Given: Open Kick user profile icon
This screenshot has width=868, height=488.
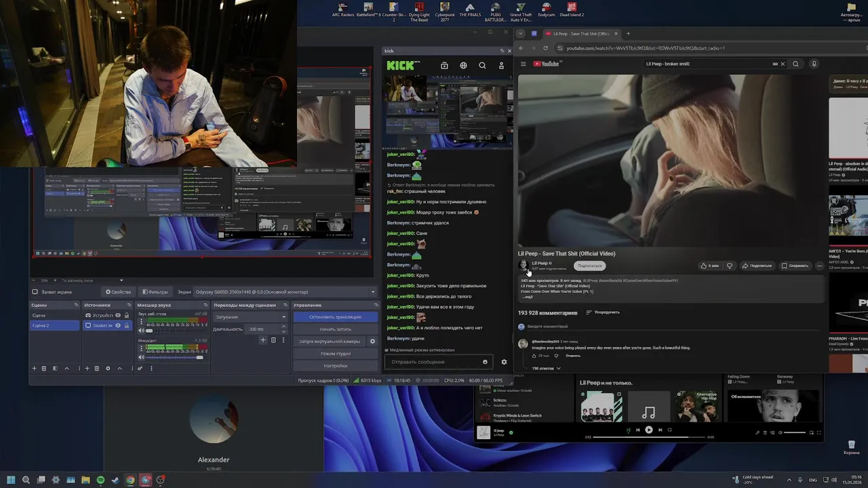Looking at the screenshot, I should click(501, 66).
